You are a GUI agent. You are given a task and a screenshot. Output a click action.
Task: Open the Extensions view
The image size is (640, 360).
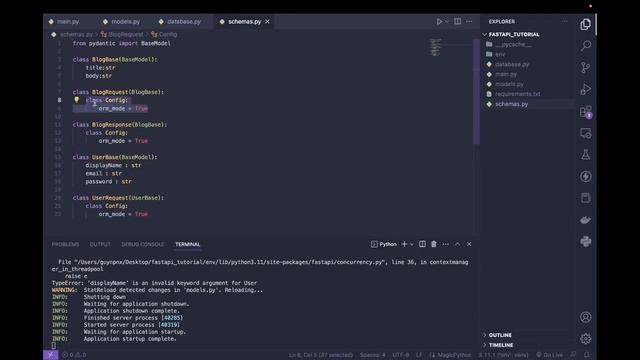coord(585,111)
